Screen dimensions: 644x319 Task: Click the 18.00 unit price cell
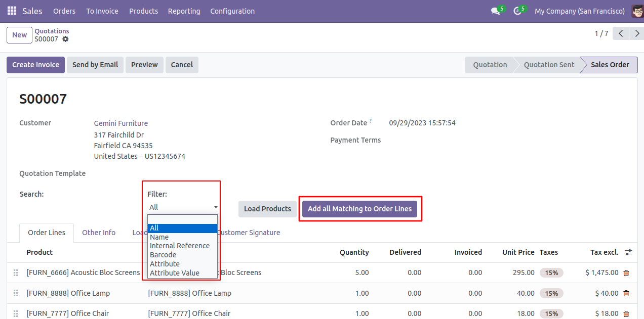coord(527,313)
